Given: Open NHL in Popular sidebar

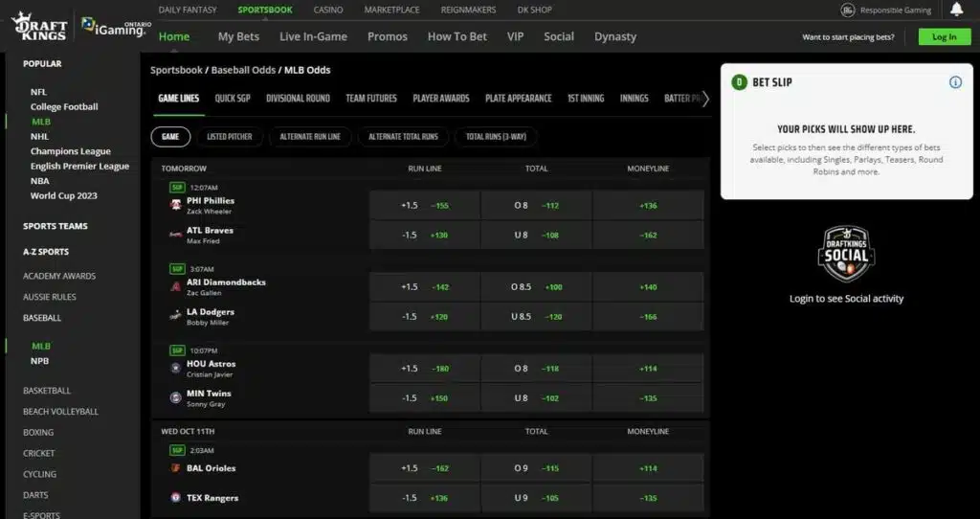Looking at the screenshot, I should [39, 136].
